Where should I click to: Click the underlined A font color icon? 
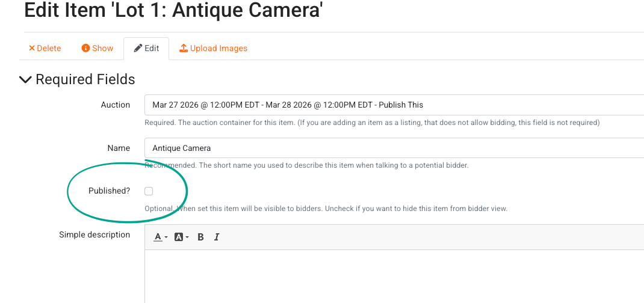(x=158, y=237)
